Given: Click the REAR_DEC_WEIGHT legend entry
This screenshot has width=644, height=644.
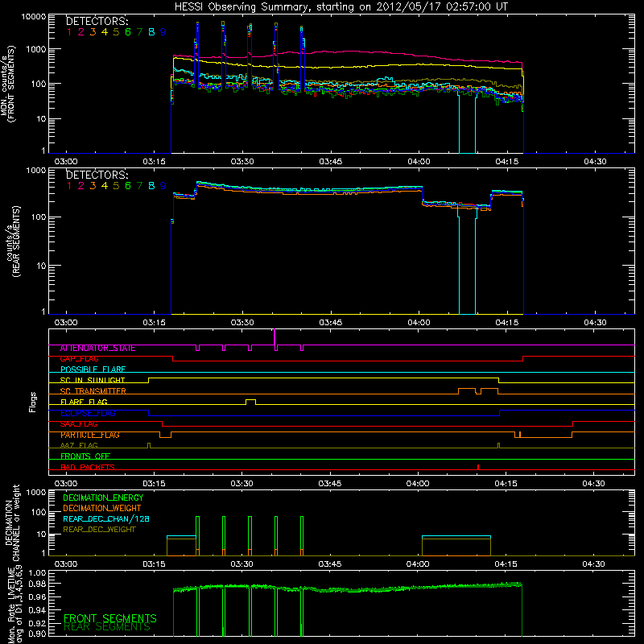Looking at the screenshot, I should pyautogui.click(x=99, y=530).
